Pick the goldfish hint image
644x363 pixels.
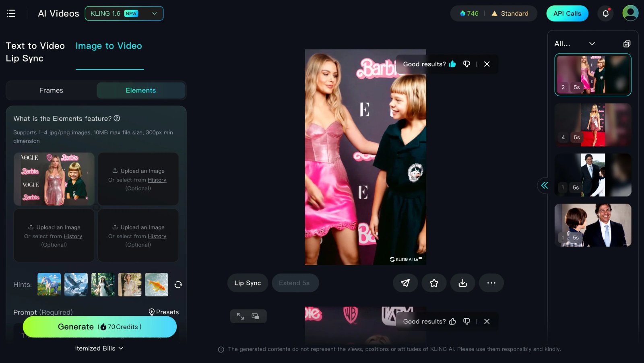pyautogui.click(x=157, y=285)
